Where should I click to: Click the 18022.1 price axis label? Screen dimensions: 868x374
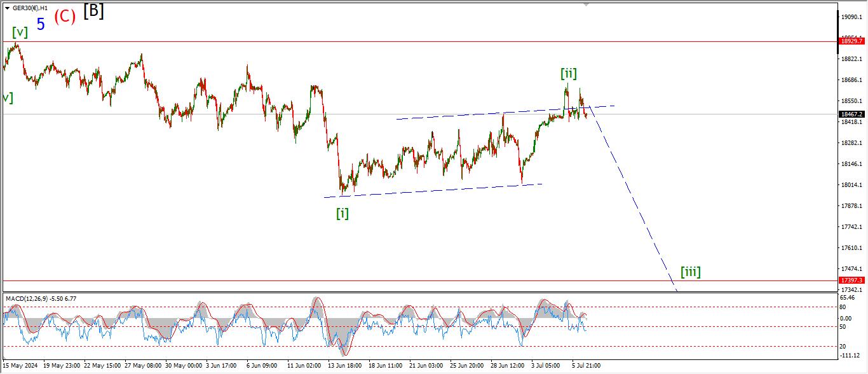(850, 185)
